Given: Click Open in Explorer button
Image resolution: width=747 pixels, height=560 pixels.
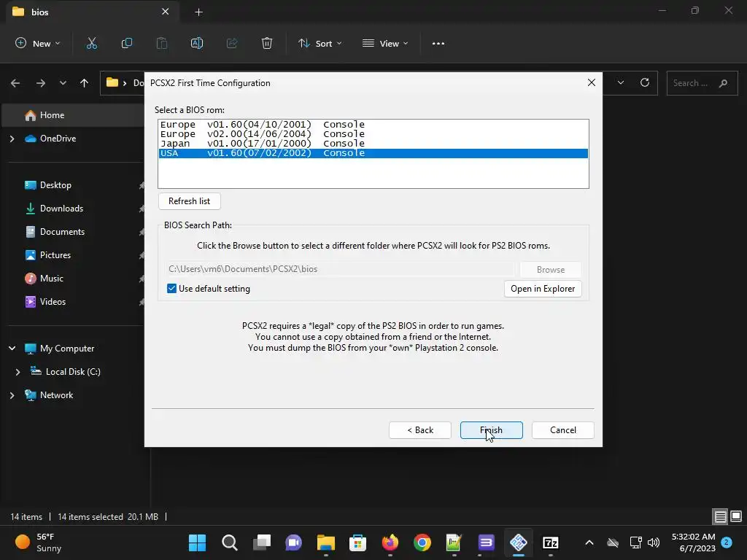Looking at the screenshot, I should point(543,289).
